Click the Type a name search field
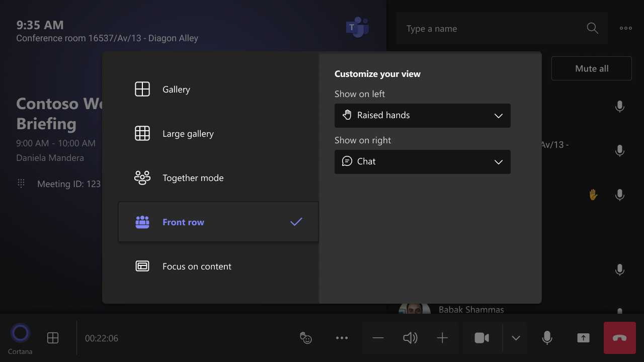The width and height of the screenshot is (644, 362). pos(483,28)
